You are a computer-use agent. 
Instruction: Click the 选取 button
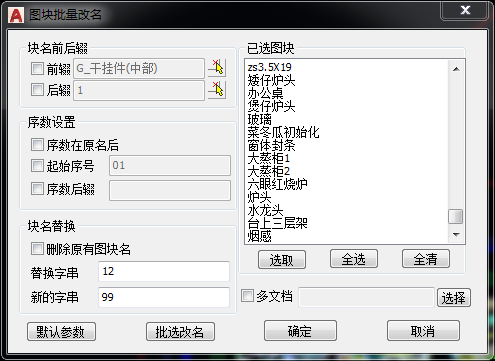click(282, 259)
